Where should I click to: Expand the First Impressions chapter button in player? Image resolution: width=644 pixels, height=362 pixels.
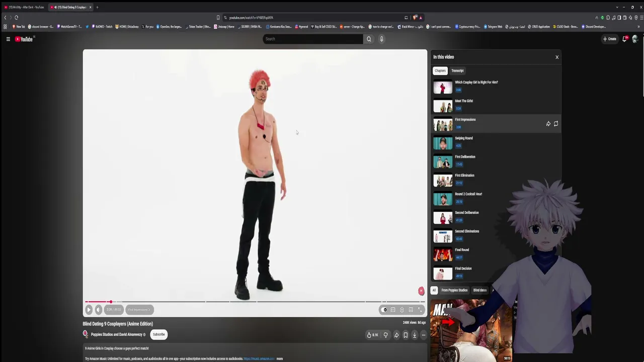(x=139, y=310)
